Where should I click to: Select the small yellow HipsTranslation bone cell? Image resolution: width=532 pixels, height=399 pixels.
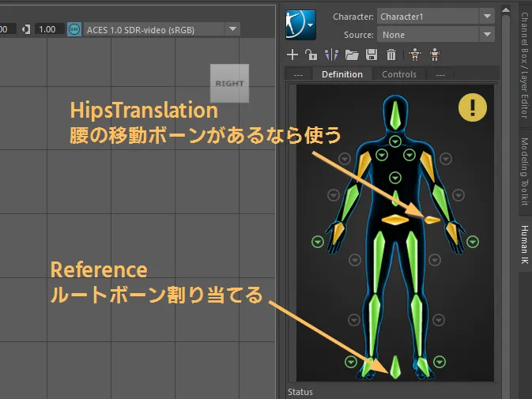coord(432,220)
